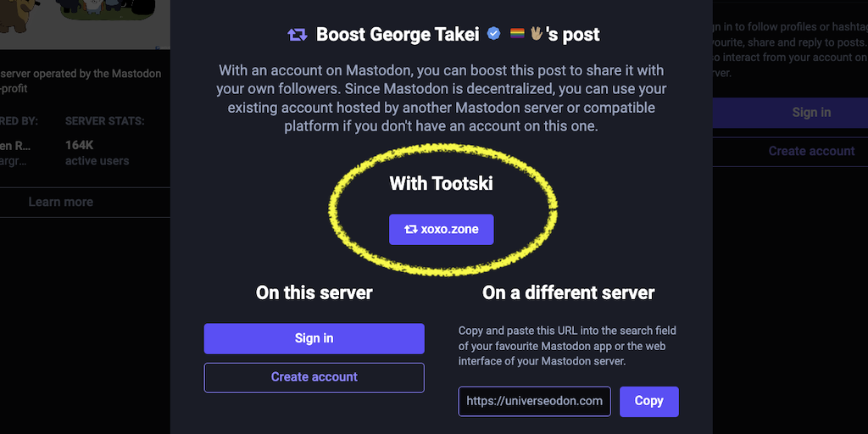Viewport: 868px width, 434px height.
Task: Click the 164K active users server stat
Action: click(x=97, y=153)
